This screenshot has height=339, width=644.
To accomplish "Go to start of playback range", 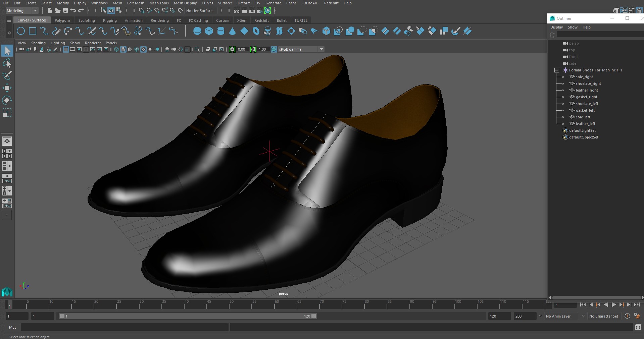I will (583, 304).
